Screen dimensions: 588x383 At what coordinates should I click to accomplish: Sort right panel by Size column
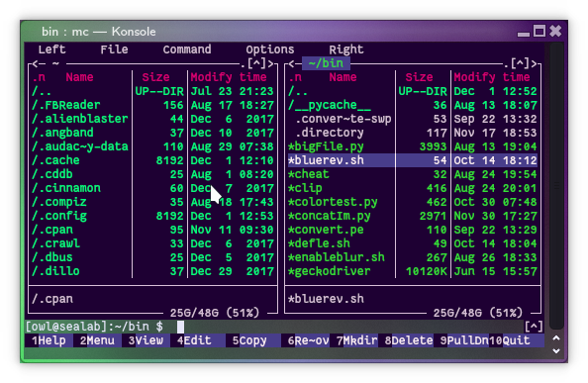[419, 77]
